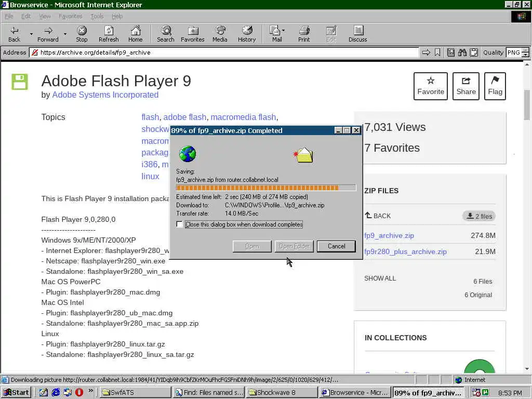Click the bookmark ribbon icon next to Go arrow
Image resolution: width=532 pixels, height=399 pixels.
coord(437,52)
